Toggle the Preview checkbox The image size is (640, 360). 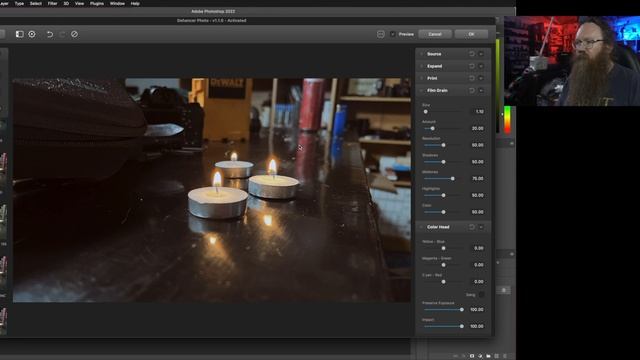[x=393, y=34]
